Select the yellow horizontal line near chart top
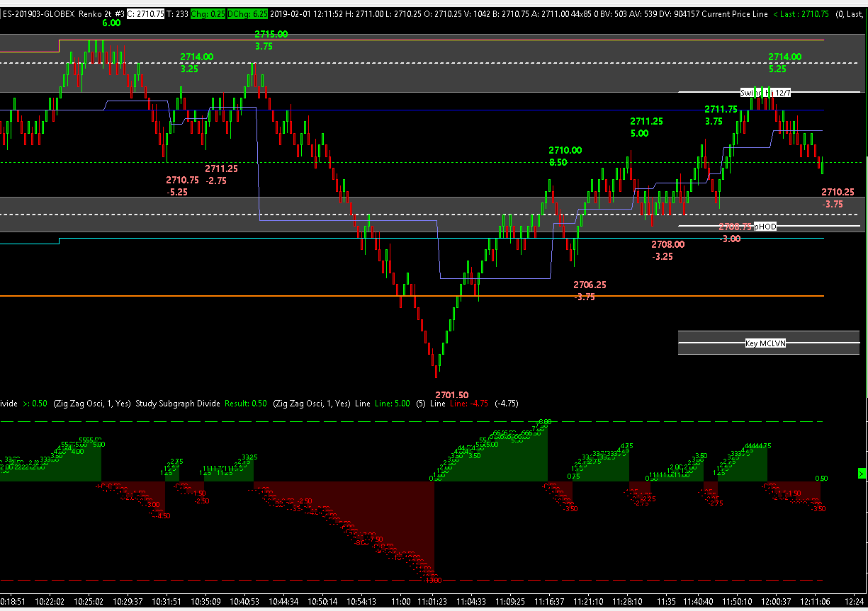Screen dimensions: 868x611 pos(441,40)
